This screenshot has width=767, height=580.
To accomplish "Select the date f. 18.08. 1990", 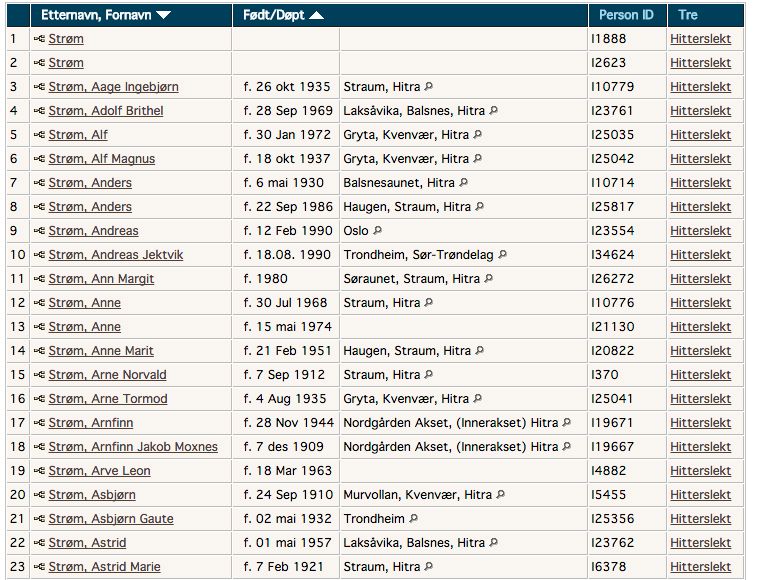I will pos(287,254).
